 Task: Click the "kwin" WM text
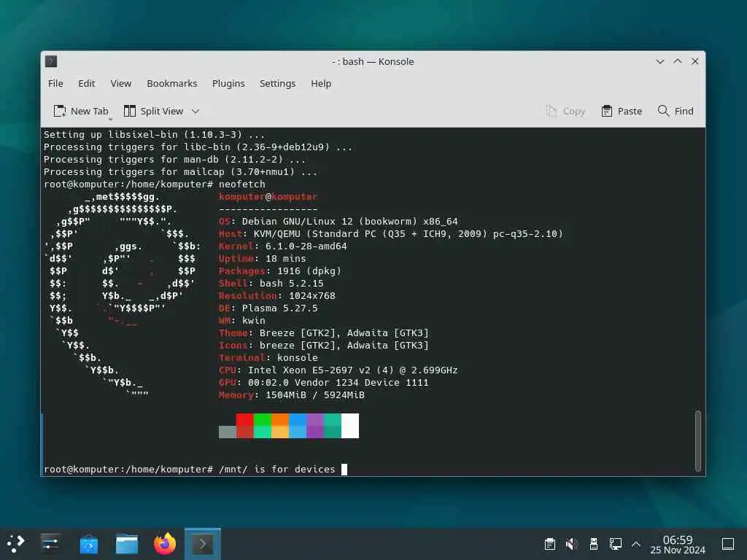click(253, 321)
